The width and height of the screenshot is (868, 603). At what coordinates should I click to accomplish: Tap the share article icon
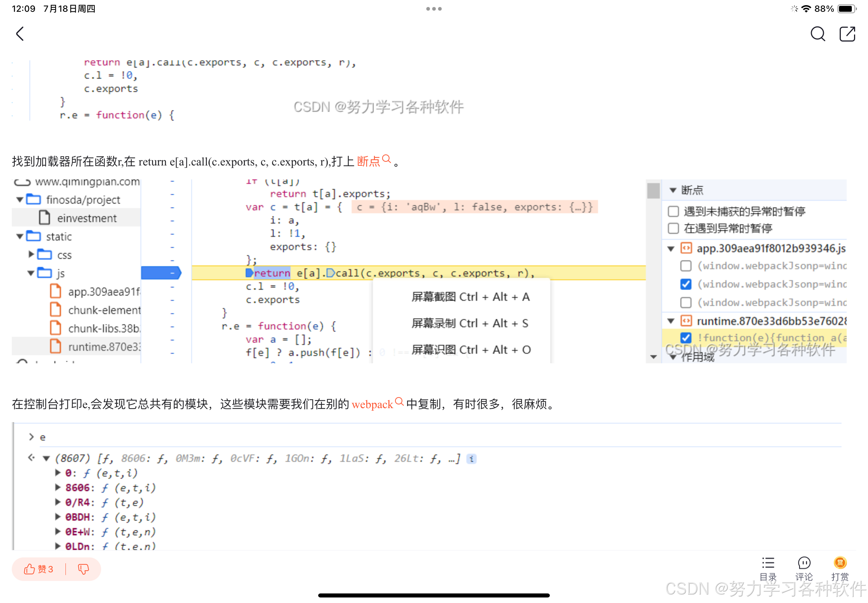pyautogui.click(x=847, y=34)
